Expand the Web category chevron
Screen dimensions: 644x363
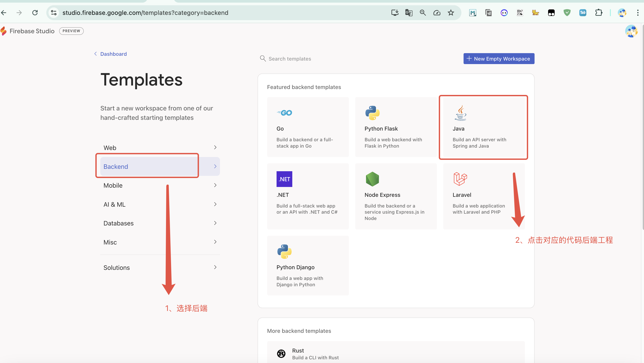click(x=215, y=148)
